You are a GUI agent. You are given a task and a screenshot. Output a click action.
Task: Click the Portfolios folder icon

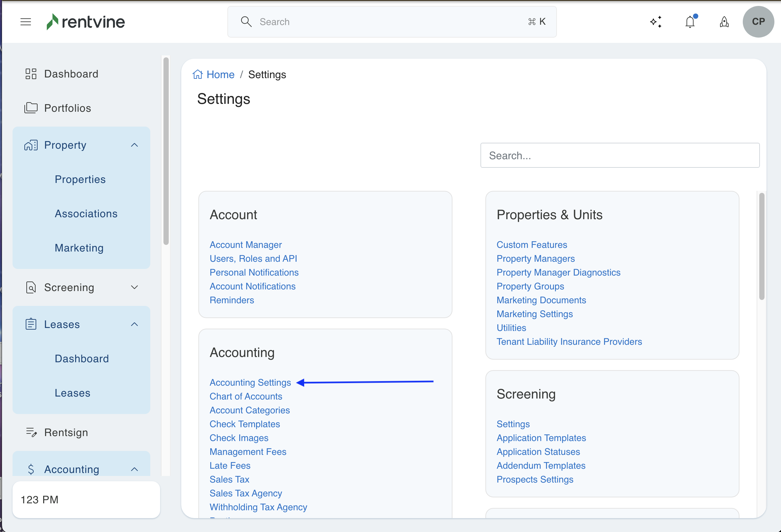click(31, 108)
